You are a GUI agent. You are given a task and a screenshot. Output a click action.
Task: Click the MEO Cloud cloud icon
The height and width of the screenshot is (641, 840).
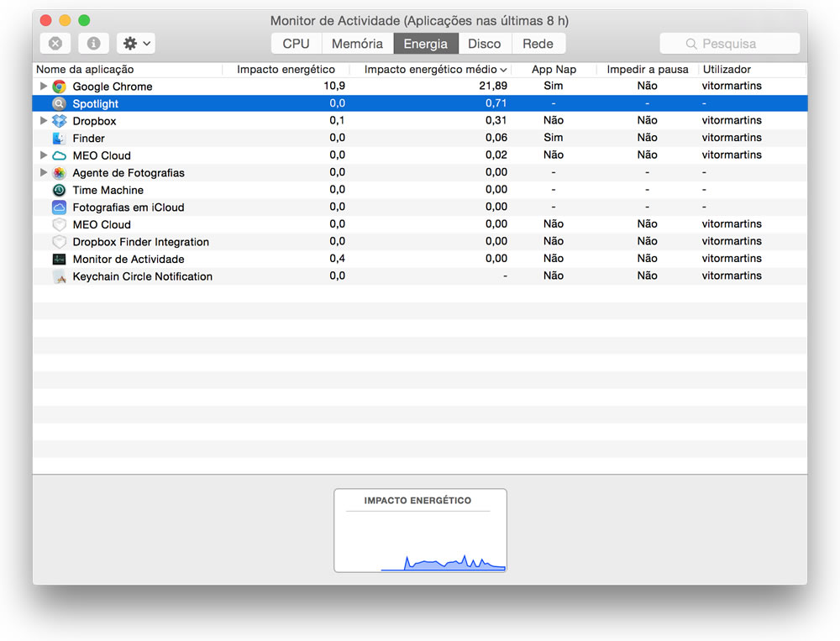pos(59,155)
